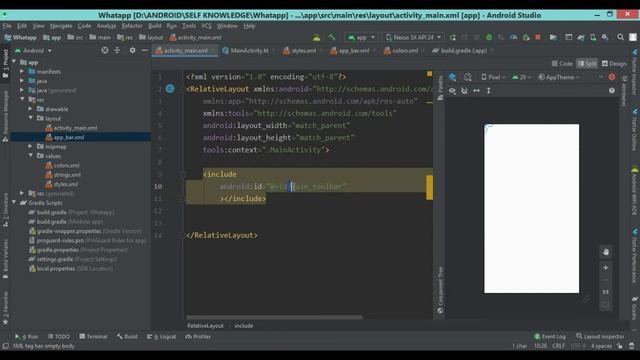
Task: Open the Logcat tool window
Action: [x=162, y=337]
